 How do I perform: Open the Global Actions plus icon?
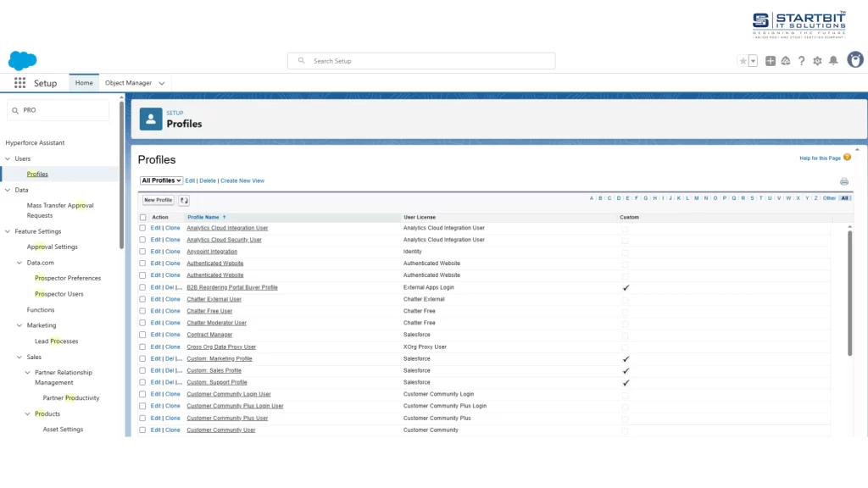click(771, 61)
